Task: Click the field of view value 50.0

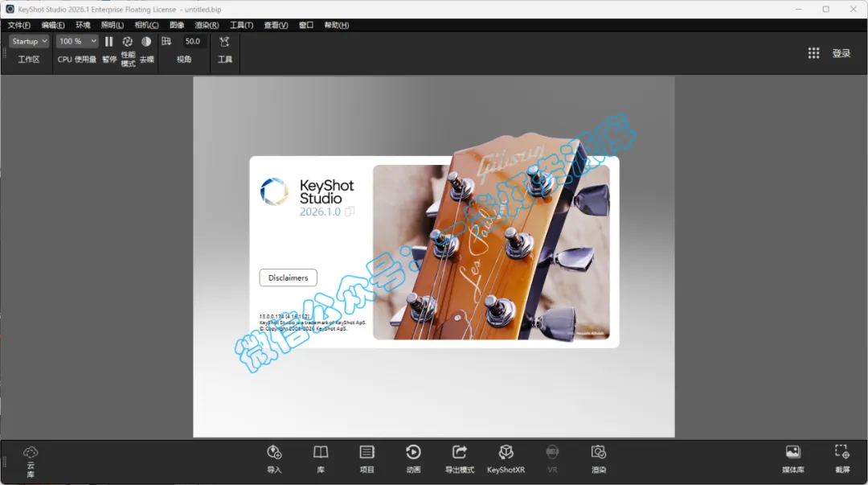Action: coord(193,41)
